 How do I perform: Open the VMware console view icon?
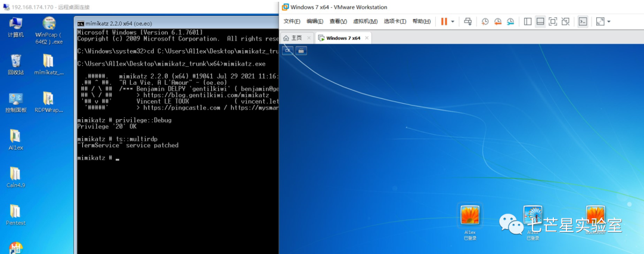tap(583, 21)
